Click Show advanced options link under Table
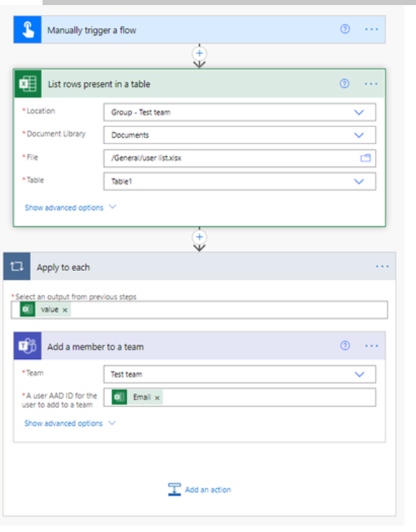Screen dimensions: 416x532 pyautogui.click(x=63, y=208)
